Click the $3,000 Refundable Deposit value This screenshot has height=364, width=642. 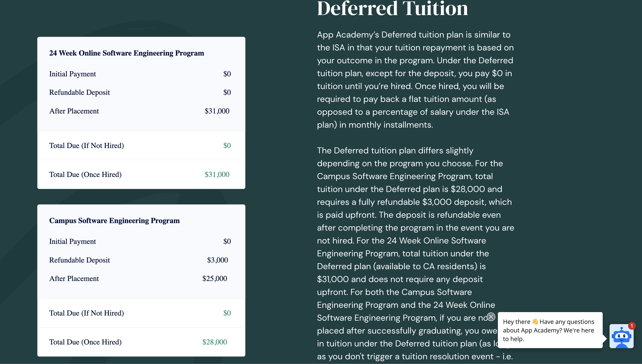coord(217,260)
